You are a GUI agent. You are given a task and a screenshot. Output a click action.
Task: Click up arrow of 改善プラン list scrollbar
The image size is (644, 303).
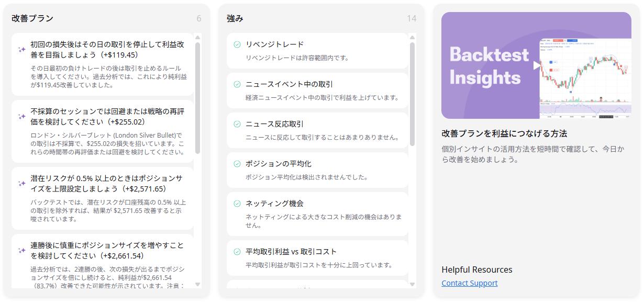(x=198, y=38)
